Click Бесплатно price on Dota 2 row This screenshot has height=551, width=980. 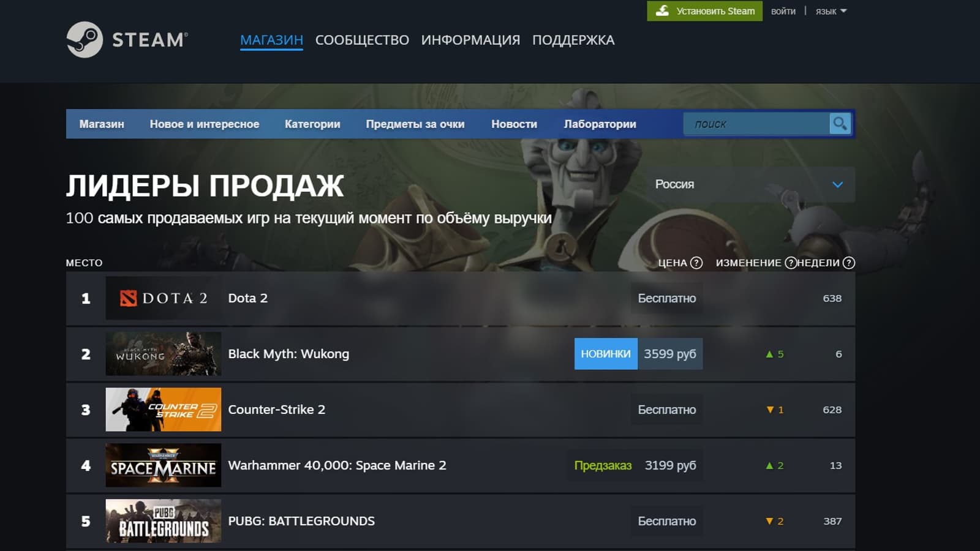667,298
